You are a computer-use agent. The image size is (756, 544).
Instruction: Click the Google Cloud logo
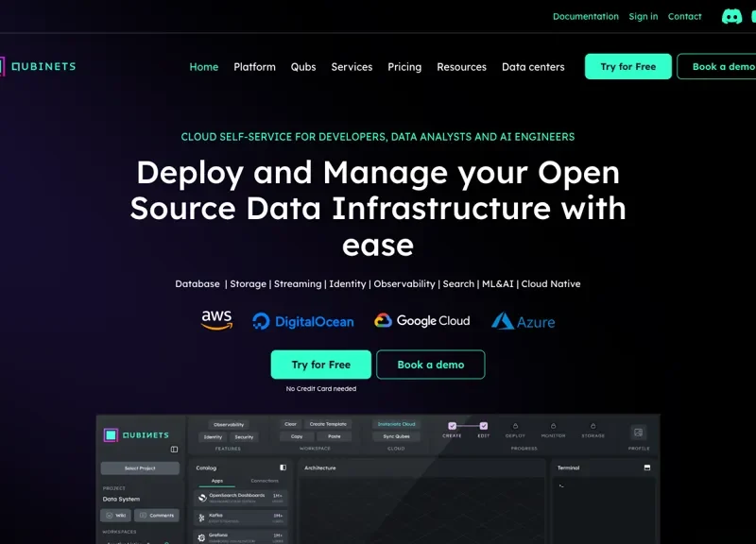click(421, 321)
